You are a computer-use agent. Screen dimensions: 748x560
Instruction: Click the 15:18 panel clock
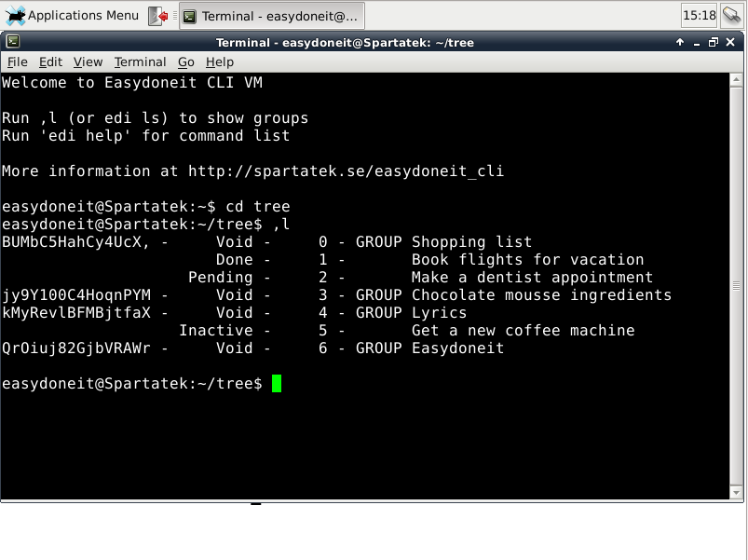click(700, 16)
